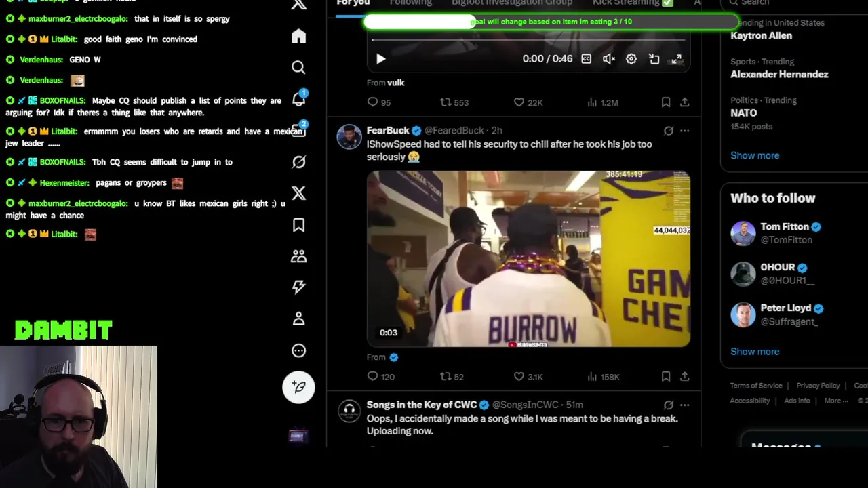Open the Messages envelope icon in sidebar
The width and height of the screenshot is (868, 488).
(298, 130)
